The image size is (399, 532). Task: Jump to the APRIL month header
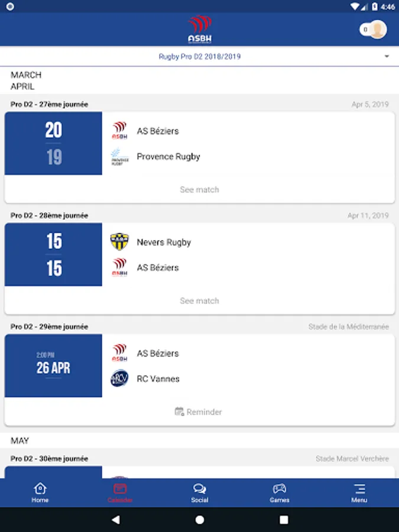(x=22, y=86)
